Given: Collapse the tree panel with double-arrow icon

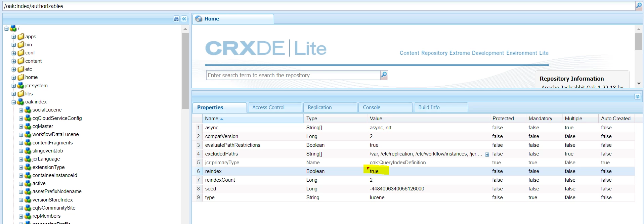Looking at the screenshot, I should tap(184, 19).
